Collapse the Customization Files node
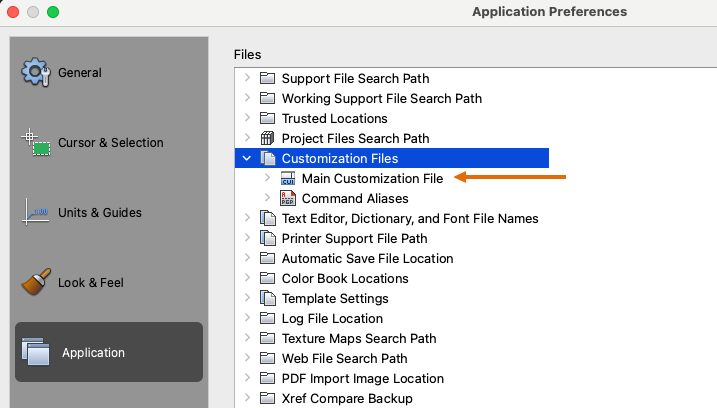Viewport: 717px width, 408px height. (x=247, y=158)
